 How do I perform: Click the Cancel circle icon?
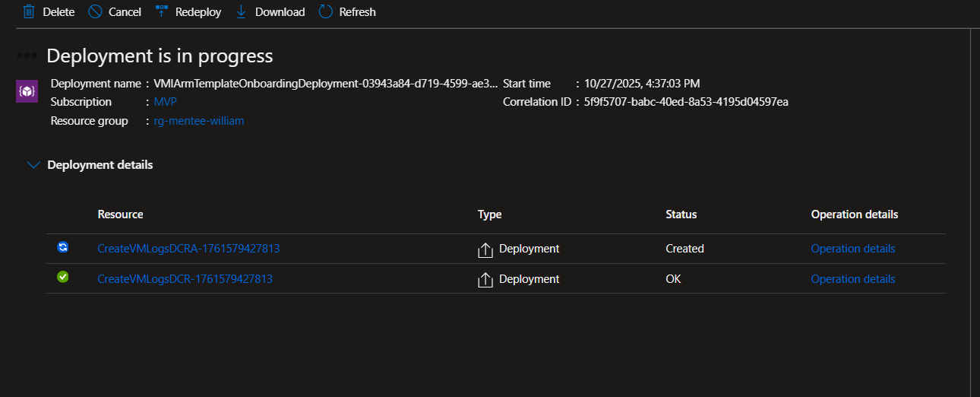coord(95,11)
